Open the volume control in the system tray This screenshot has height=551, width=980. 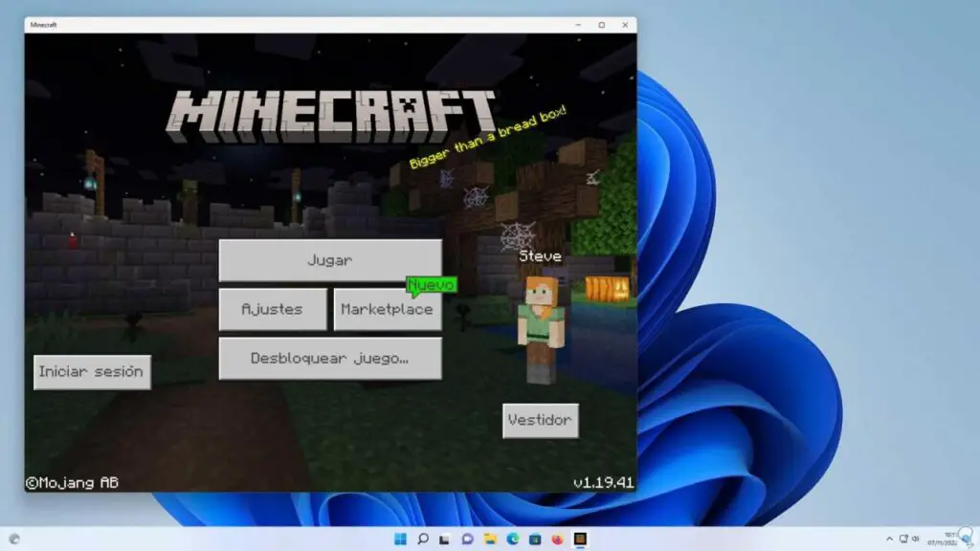pos(916,539)
